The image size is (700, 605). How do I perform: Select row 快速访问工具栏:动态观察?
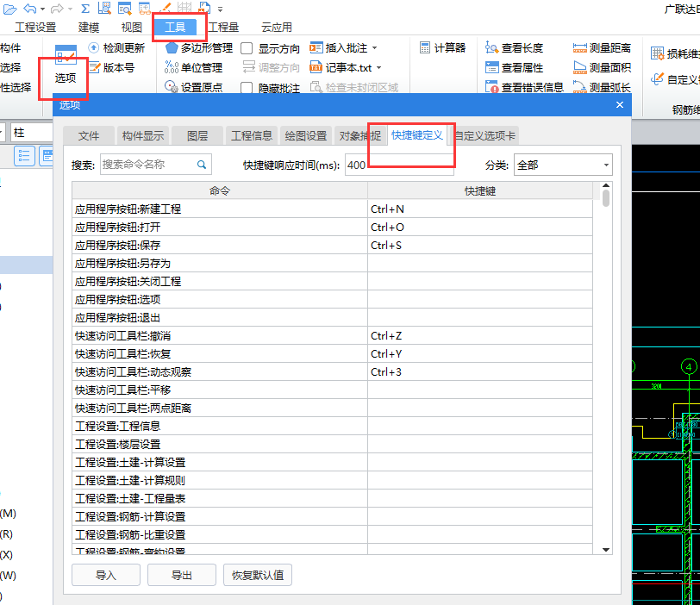[x=332, y=371]
